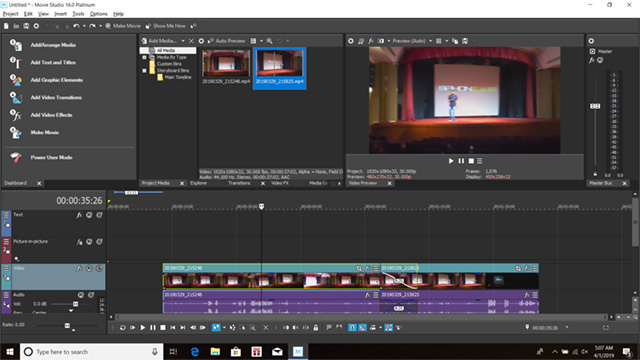Mute the Picture-in-picture track
Image resolution: width=640 pixels, height=360 pixels.
click(x=89, y=242)
